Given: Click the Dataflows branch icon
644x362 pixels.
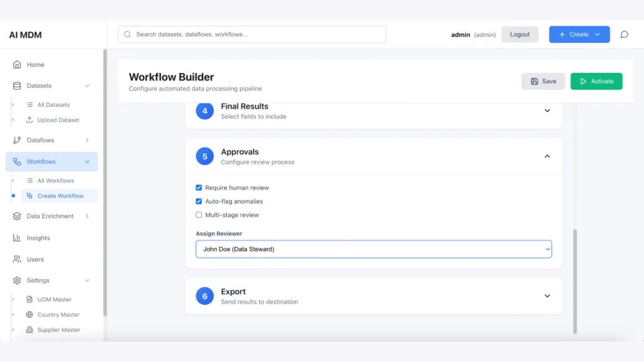Looking at the screenshot, I should point(17,140).
